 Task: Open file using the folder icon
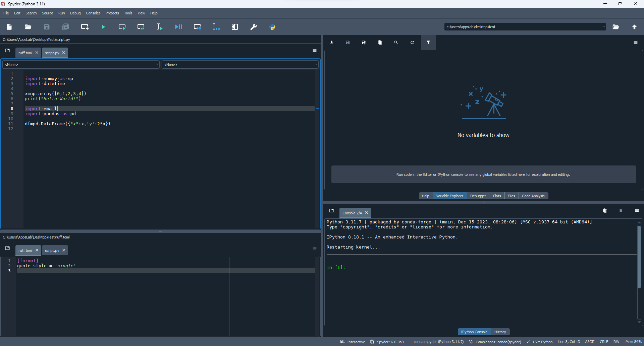pyautogui.click(x=28, y=27)
